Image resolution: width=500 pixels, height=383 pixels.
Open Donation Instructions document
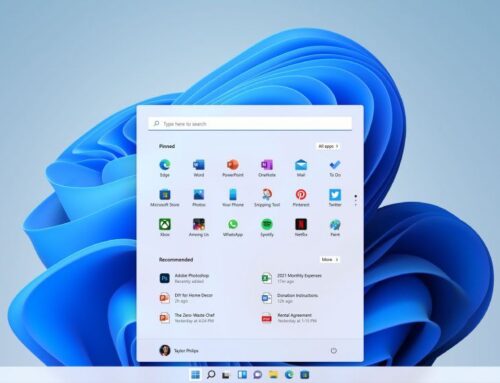click(x=290, y=298)
